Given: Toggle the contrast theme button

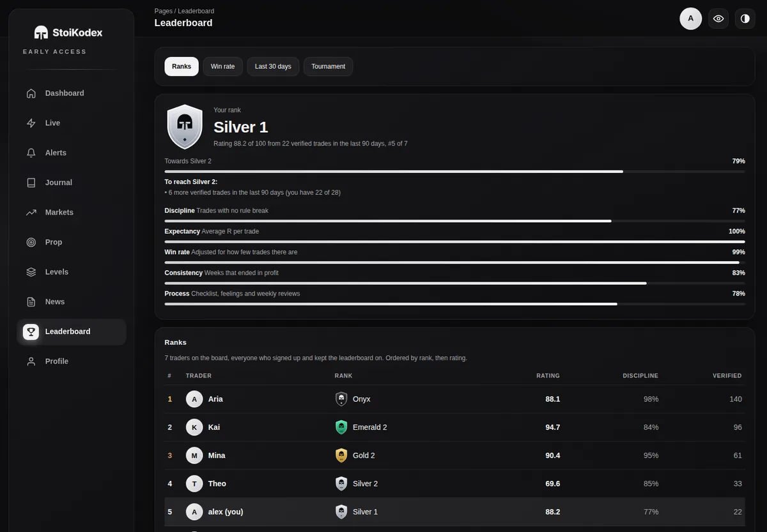Looking at the screenshot, I should pyautogui.click(x=745, y=19).
